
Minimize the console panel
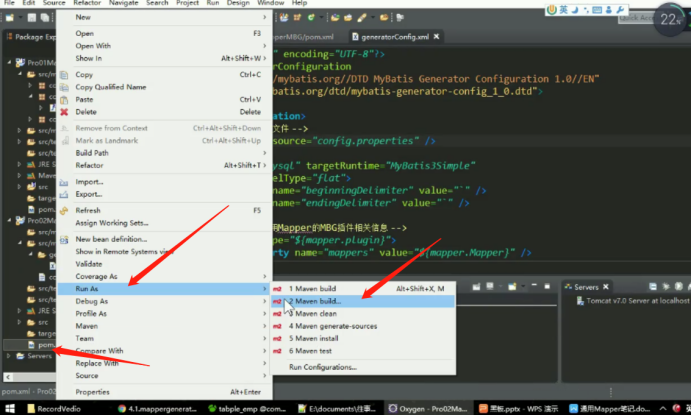coord(534,286)
